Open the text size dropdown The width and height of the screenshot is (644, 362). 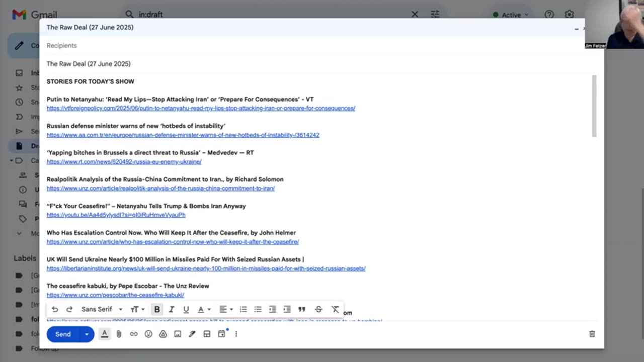coord(137,309)
